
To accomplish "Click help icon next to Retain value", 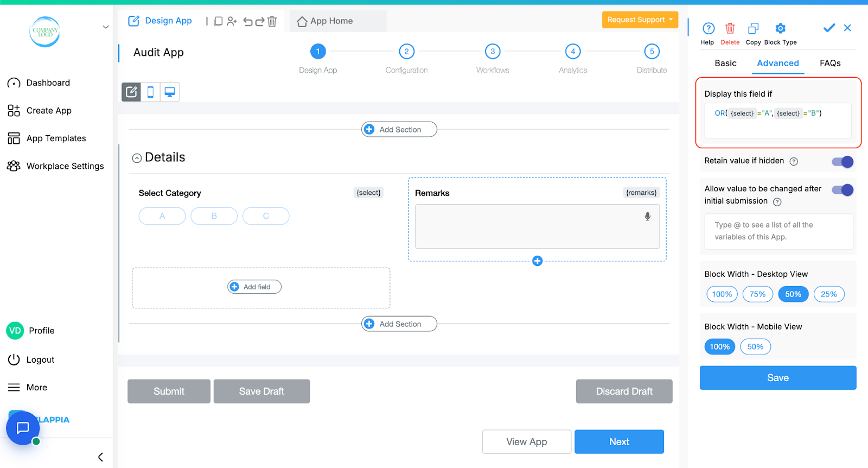I will (794, 161).
